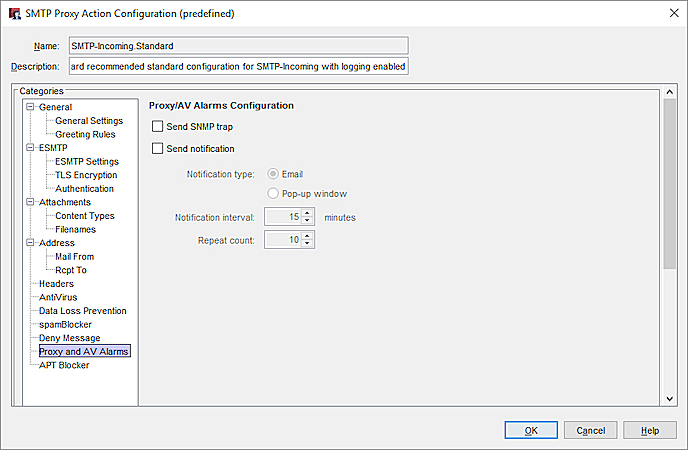The height and width of the screenshot is (450, 688).
Task: Decrease the repeat count value
Action: [x=308, y=244]
